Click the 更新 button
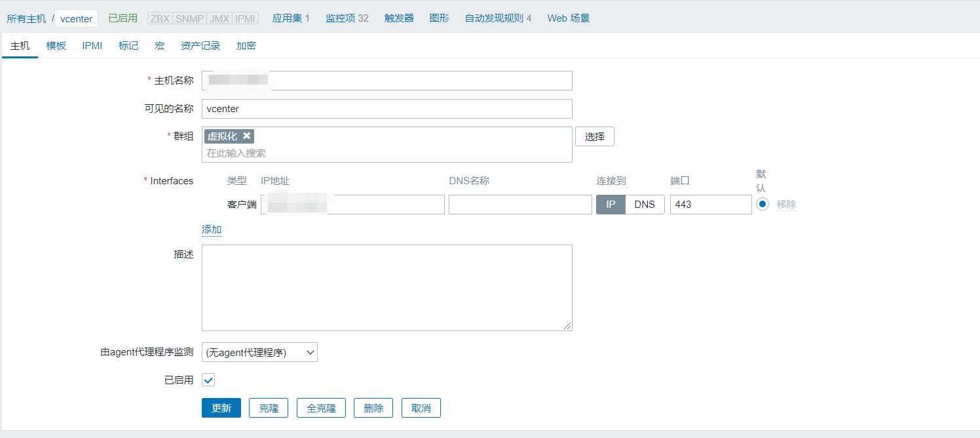This screenshot has height=438, width=980. click(x=221, y=408)
